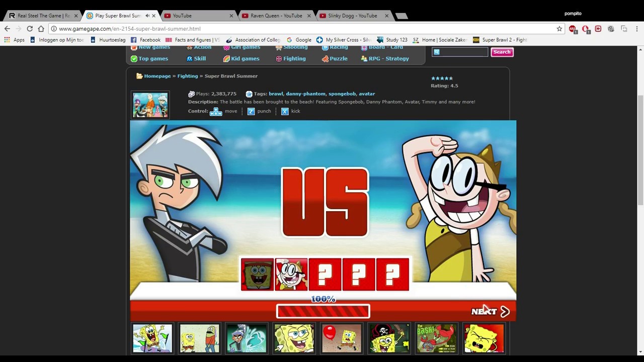Open Facebook bookmark

(x=145, y=40)
